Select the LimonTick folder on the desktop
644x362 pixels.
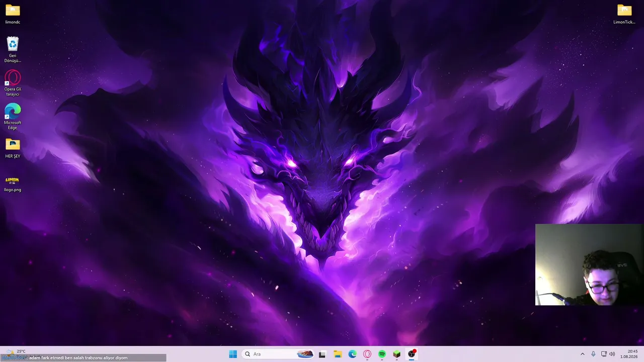pos(624,14)
